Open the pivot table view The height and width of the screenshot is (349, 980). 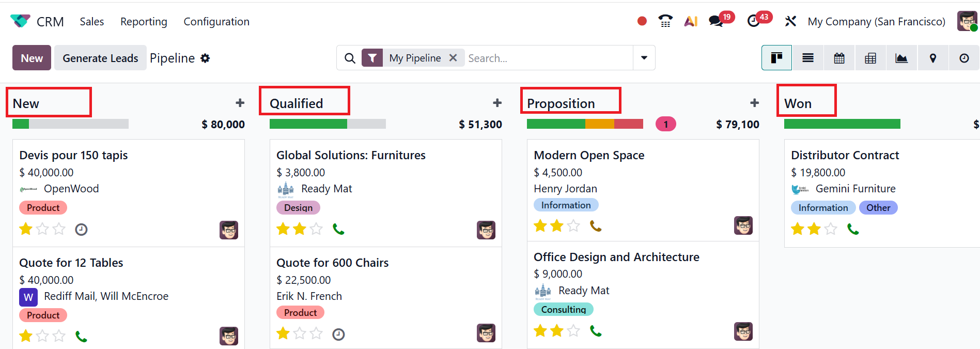tap(870, 58)
